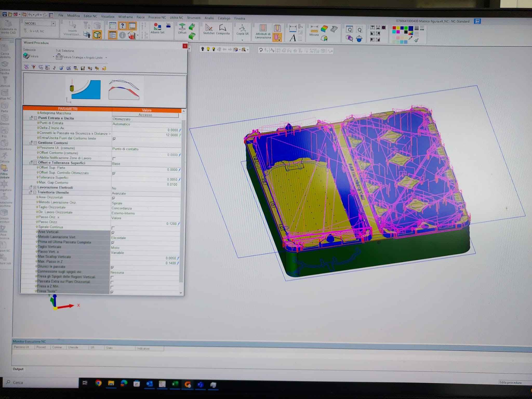The image size is (532, 399).
Task: Click the grey info circle icon
Action: (x=122, y=35)
